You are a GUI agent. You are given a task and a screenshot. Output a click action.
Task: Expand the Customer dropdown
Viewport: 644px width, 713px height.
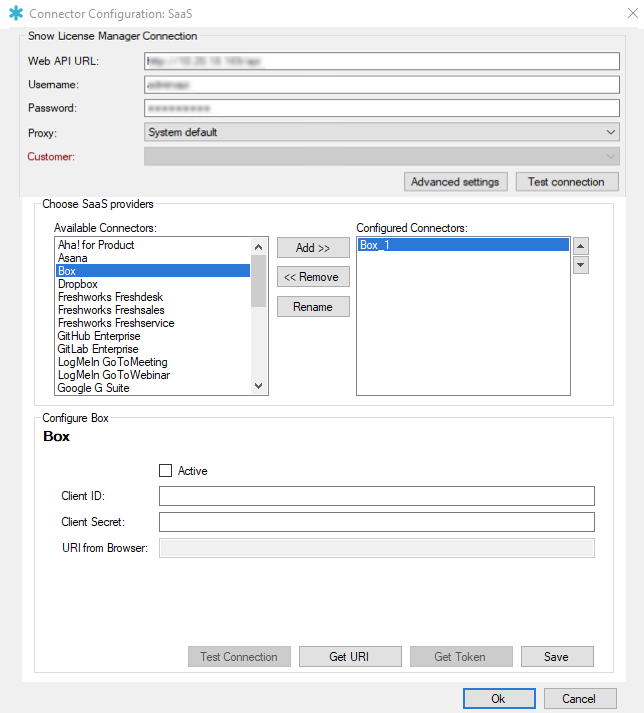382,156
